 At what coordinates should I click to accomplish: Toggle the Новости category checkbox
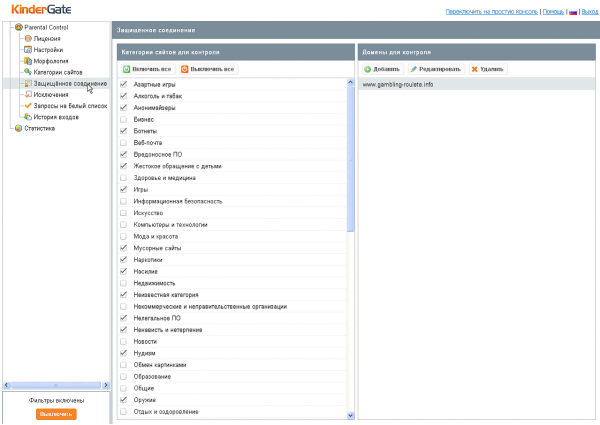click(x=124, y=341)
